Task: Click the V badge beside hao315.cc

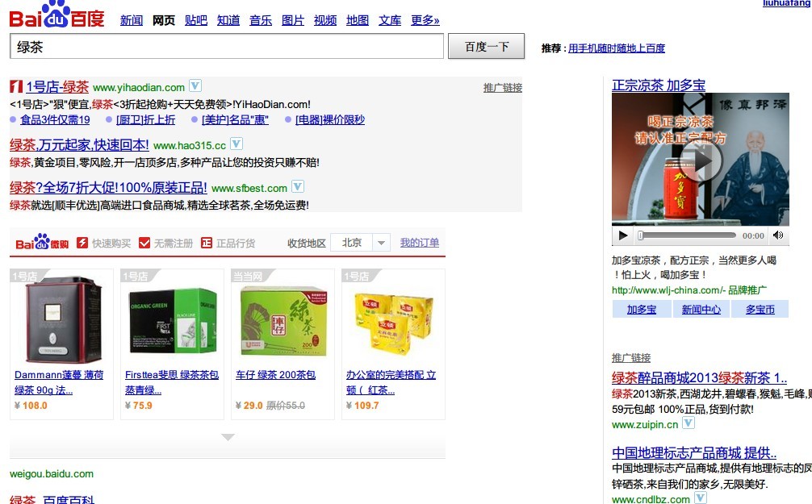Action: 236,144
